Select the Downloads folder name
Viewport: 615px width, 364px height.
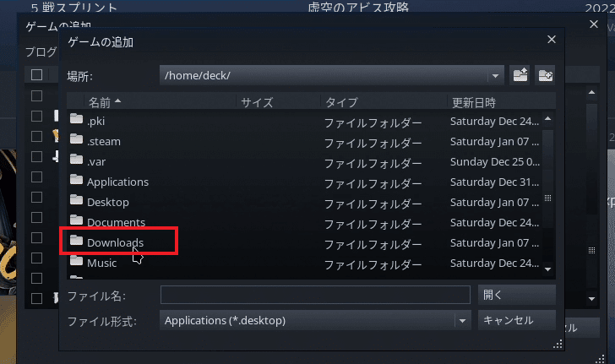(x=115, y=242)
